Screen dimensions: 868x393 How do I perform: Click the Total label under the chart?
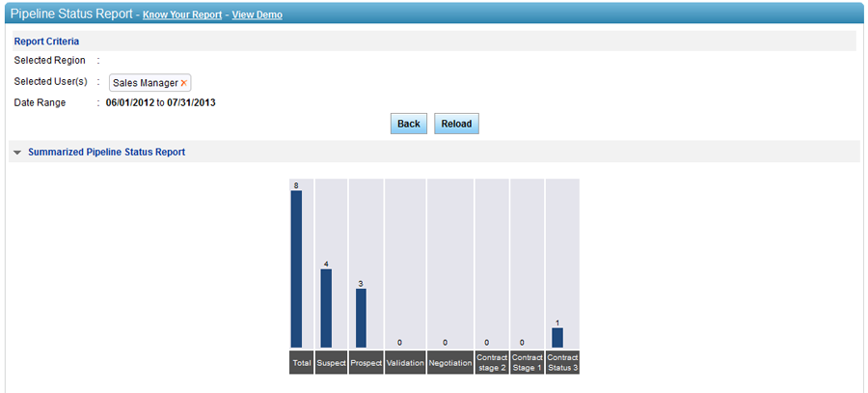[301, 363]
